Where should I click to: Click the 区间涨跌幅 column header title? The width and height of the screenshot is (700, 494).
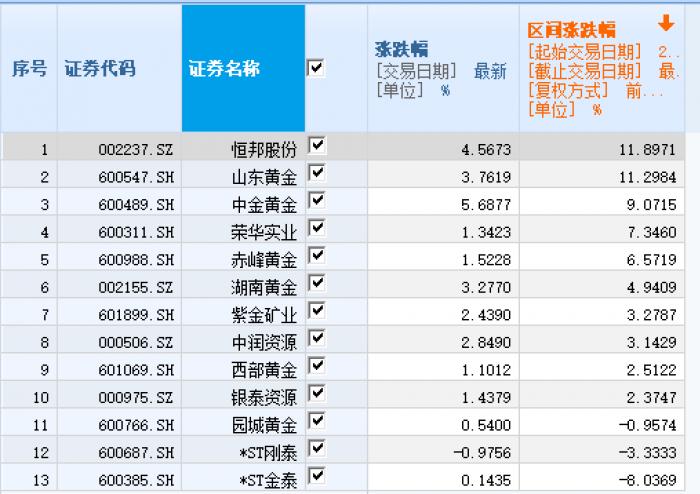571,30
